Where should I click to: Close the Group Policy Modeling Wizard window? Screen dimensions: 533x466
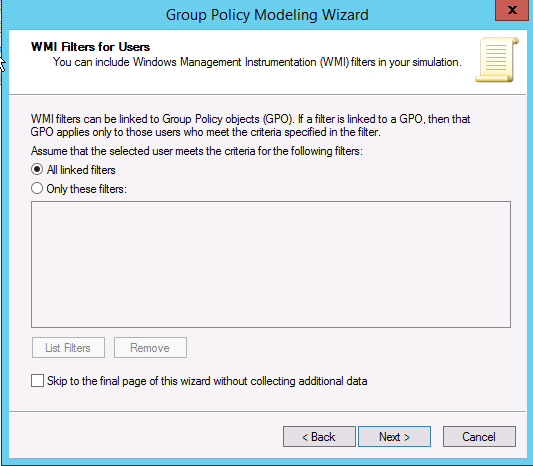[512, 10]
